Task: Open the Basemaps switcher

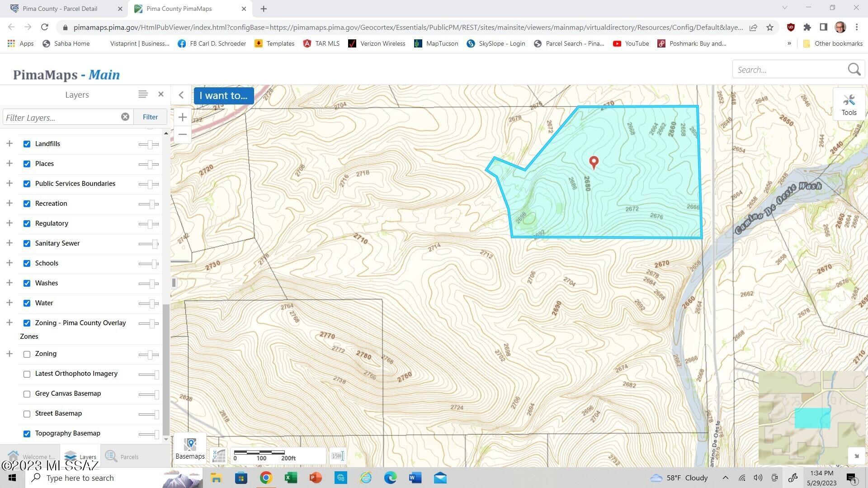Action: [x=190, y=448]
